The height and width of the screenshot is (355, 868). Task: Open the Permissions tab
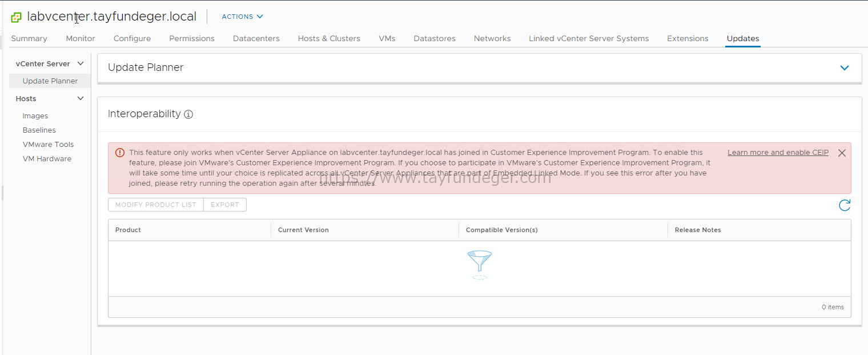coord(192,38)
